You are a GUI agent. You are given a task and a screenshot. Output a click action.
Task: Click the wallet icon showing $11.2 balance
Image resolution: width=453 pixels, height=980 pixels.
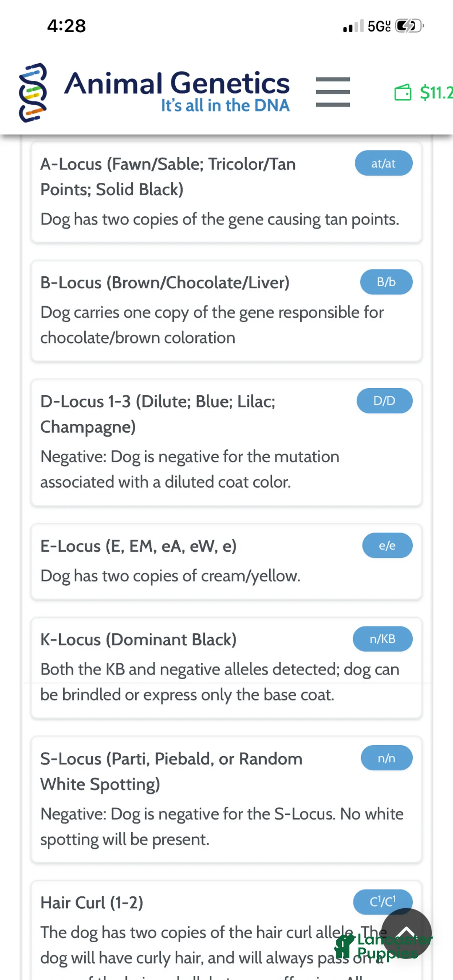tap(403, 93)
